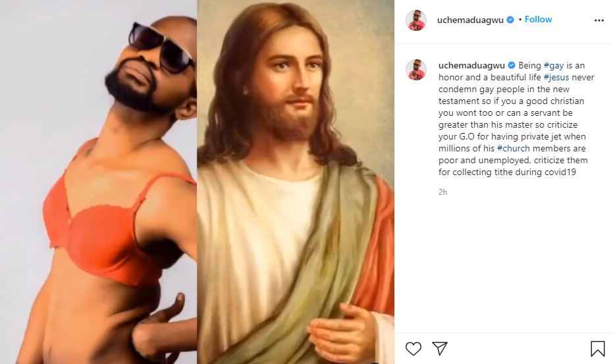Open the three-dot more options menu
The width and height of the screenshot is (613, 364).
(x=599, y=20)
